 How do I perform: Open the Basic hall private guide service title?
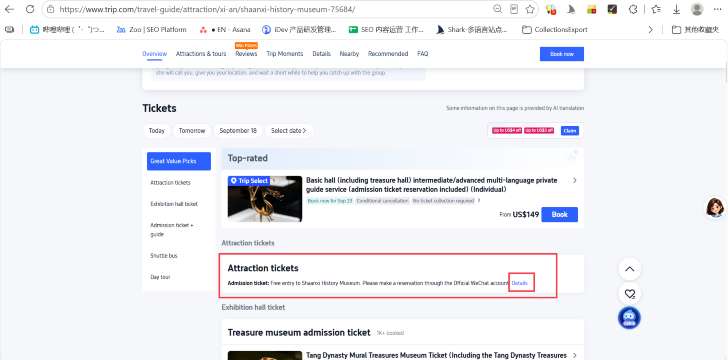pos(432,185)
